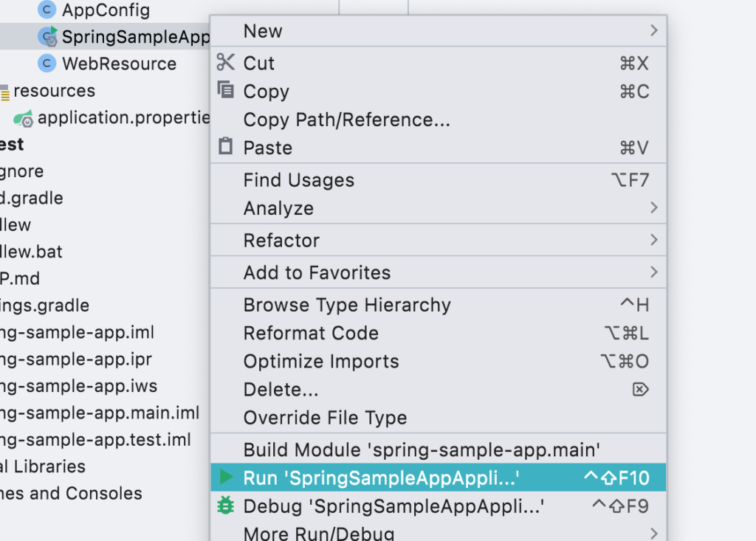Choose Override File Type option

click(325, 418)
